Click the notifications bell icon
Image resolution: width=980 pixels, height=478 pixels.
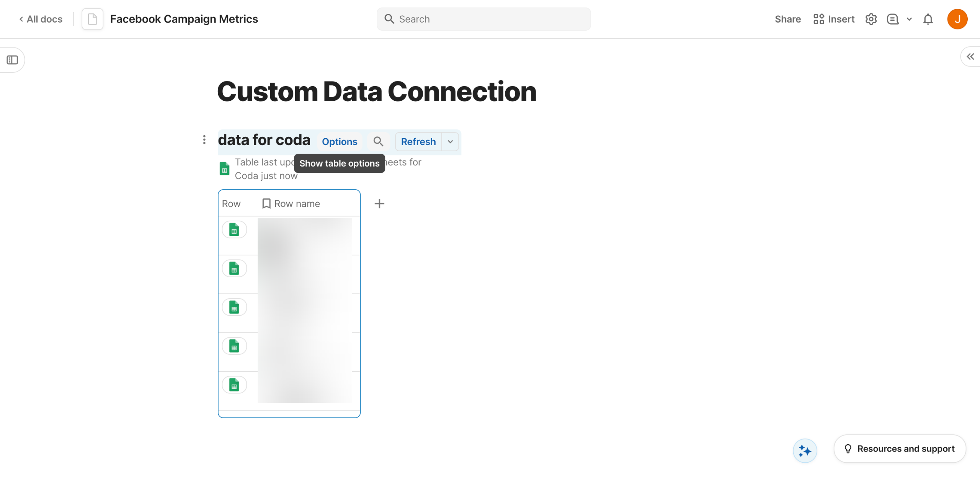(928, 19)
